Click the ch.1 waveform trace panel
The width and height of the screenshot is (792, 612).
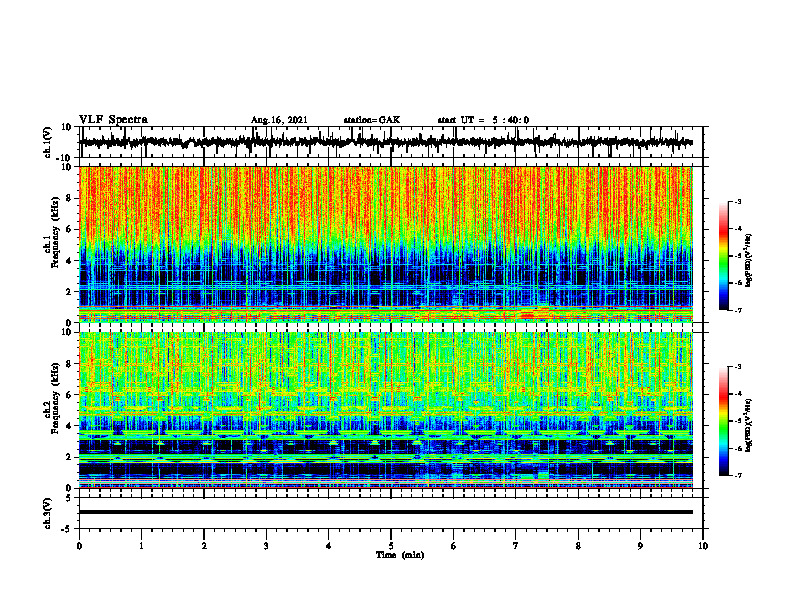pyautogui.click(x=391, y=142)
